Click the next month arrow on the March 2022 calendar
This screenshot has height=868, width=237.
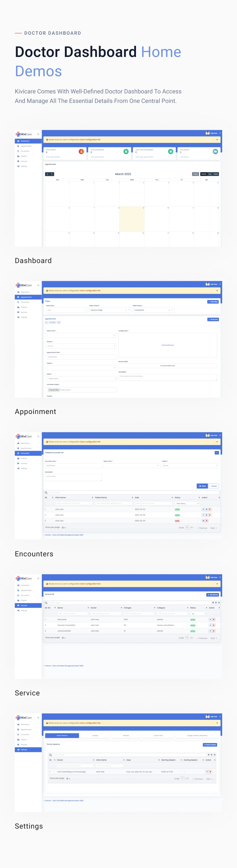pyautogui.click(x=52, y=174)
